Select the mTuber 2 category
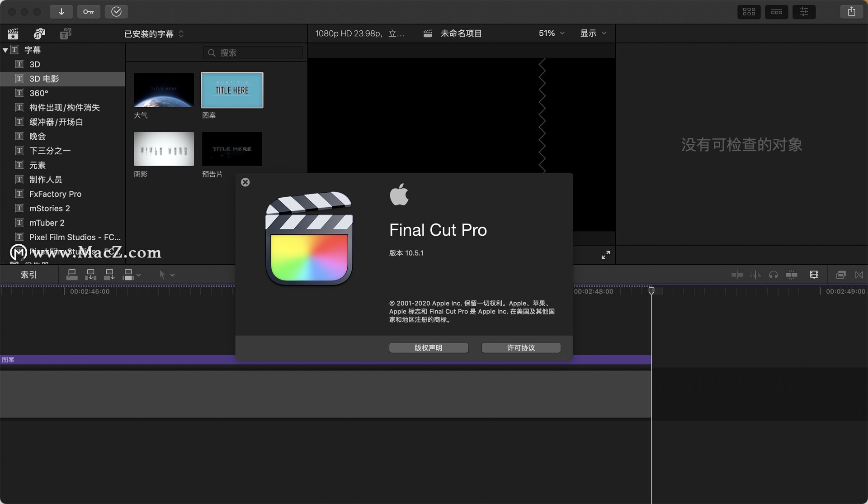This screenshot has width=868, height=504. [63, 223]
